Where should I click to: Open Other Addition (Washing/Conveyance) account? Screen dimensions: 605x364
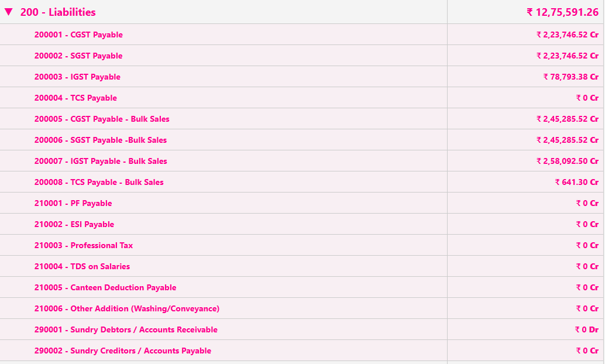(x=128, y=308)
